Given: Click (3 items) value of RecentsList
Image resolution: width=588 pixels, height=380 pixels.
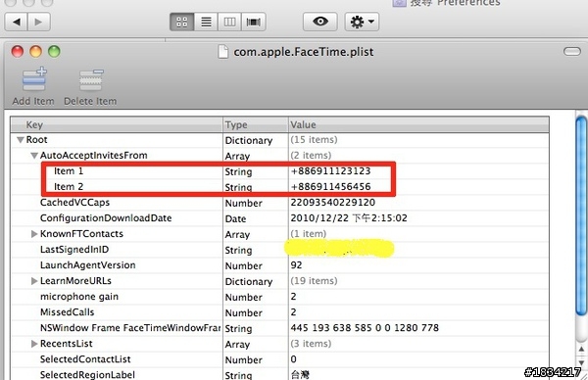Looking at the screenshot, I should pyautogui.click(x=311, y=344).
